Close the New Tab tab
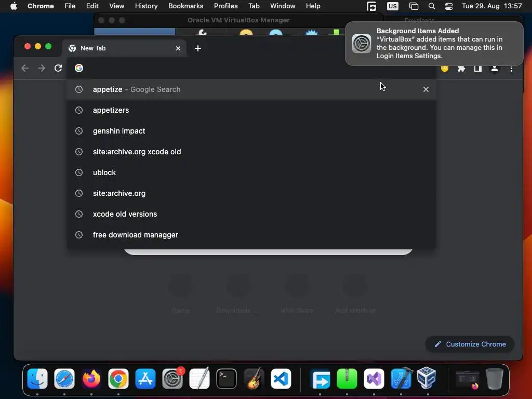The image size is (532, 399). click(x=178, y=48)
